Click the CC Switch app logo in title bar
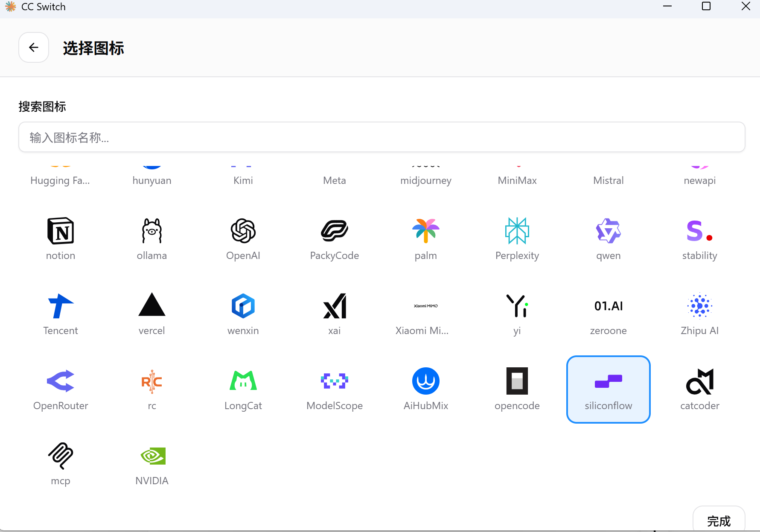Image resolution: width=760 pixels, height=532 pixels. pyautogui.click(x=10, y=7)
